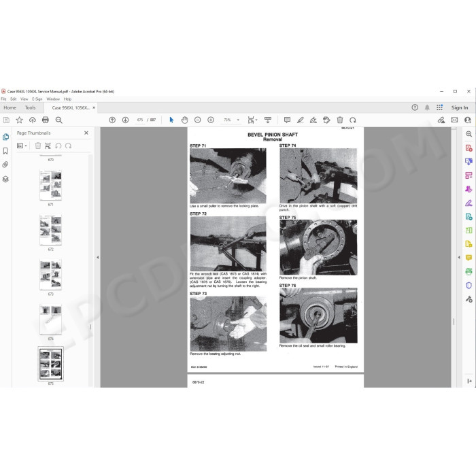Screen dimensions: 476x476
Task: Open the Layers pane icon
Action: tap(5, 179)
